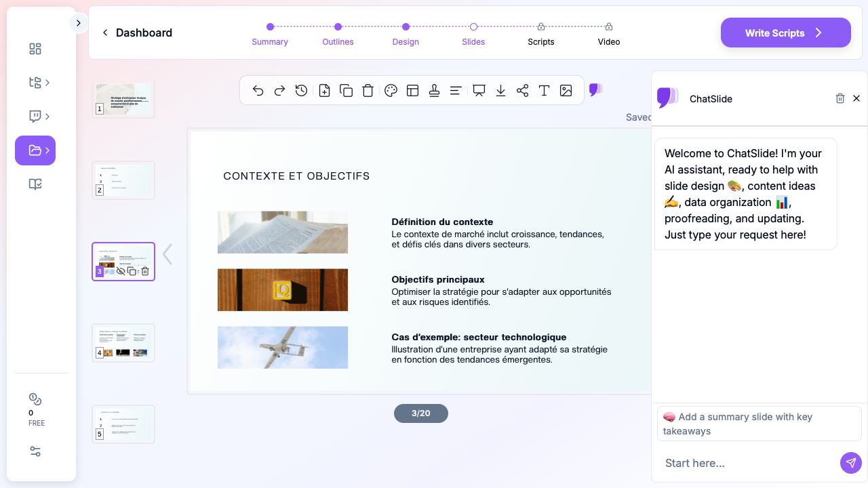
Task: Toggle the ChatSlide assistant panel
Action: (x=595, y=88)
